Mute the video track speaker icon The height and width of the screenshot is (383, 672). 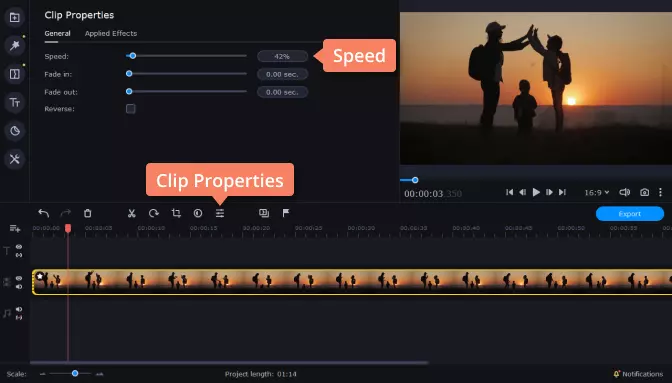(x=19, y=286)
